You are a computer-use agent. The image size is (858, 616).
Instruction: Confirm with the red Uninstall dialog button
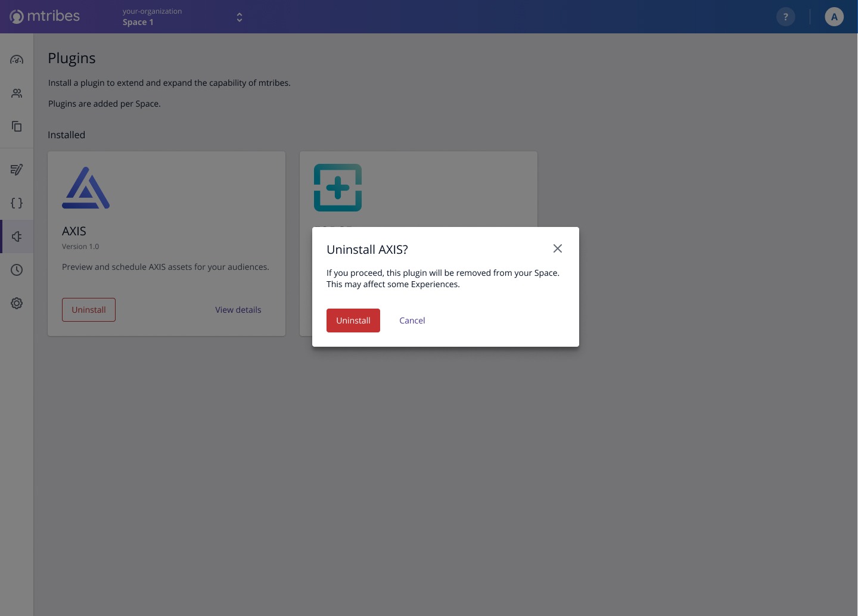point(353,321)
